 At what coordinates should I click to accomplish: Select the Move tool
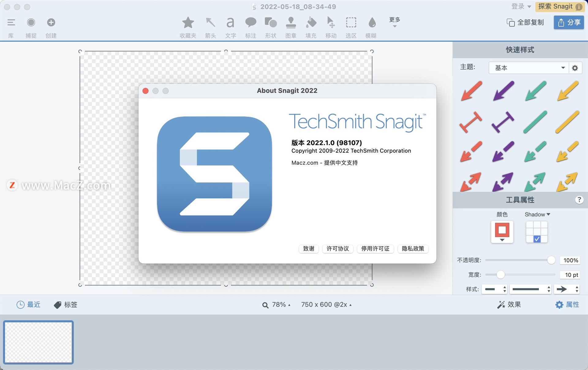coord(331,23)
